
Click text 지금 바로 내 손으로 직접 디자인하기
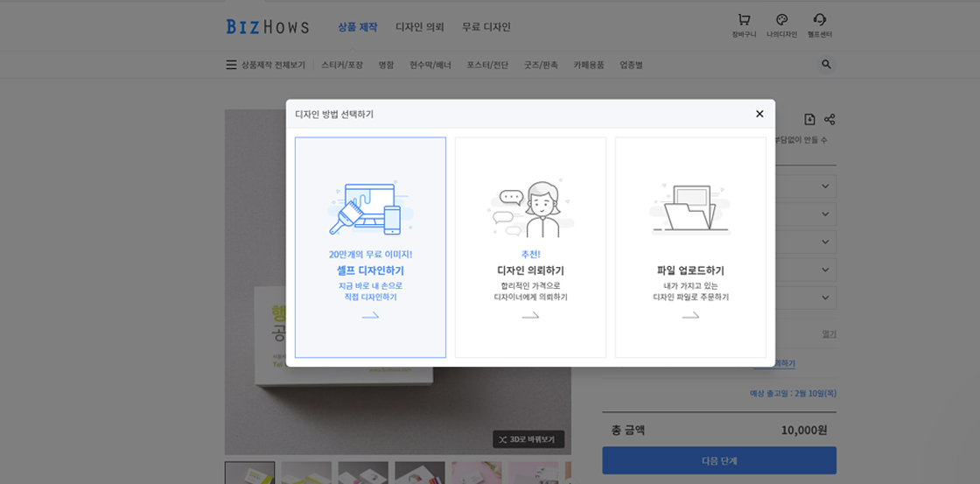tap(371, 291)
